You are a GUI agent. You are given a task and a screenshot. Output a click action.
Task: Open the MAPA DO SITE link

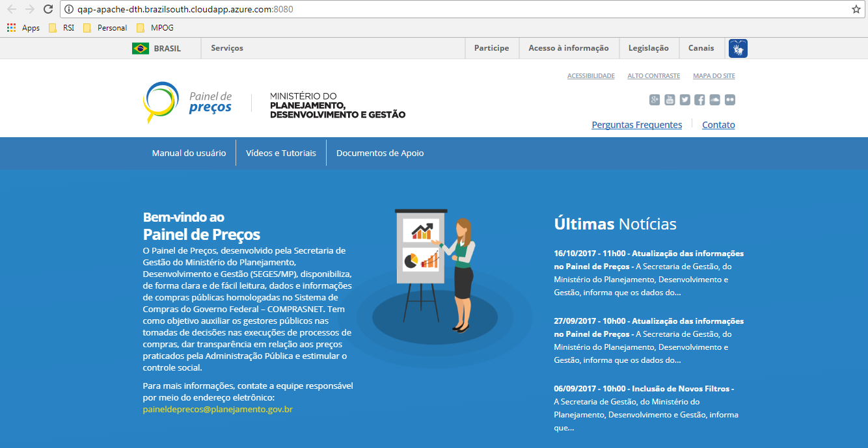tap(714, 76)
